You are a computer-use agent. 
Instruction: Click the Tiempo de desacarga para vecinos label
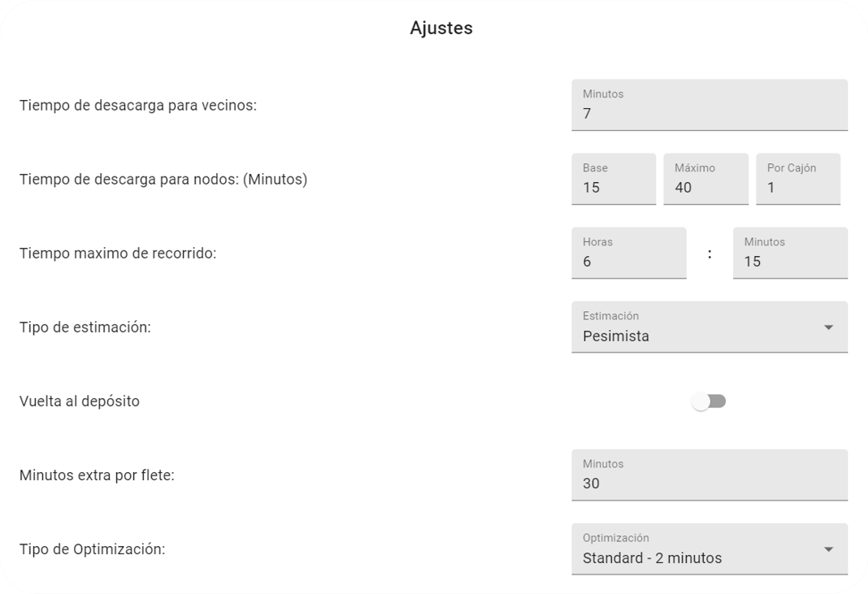[138, 105]
